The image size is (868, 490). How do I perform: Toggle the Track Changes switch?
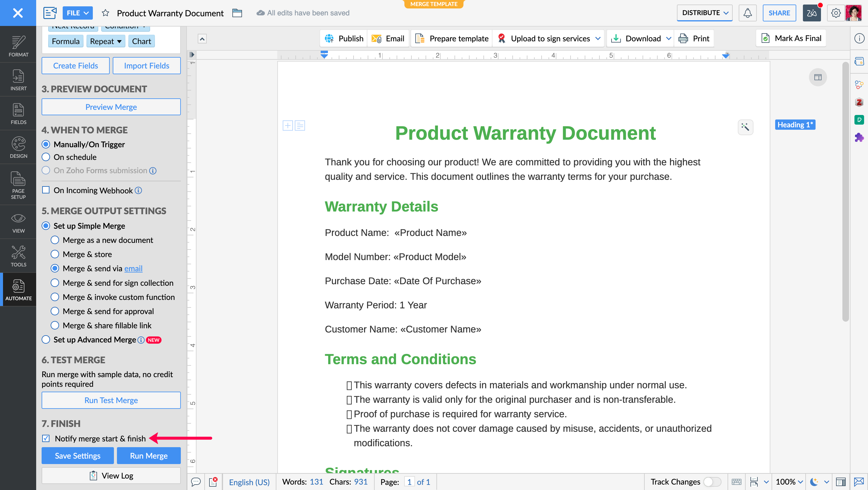pyautogui.click(x=712, y=482)
